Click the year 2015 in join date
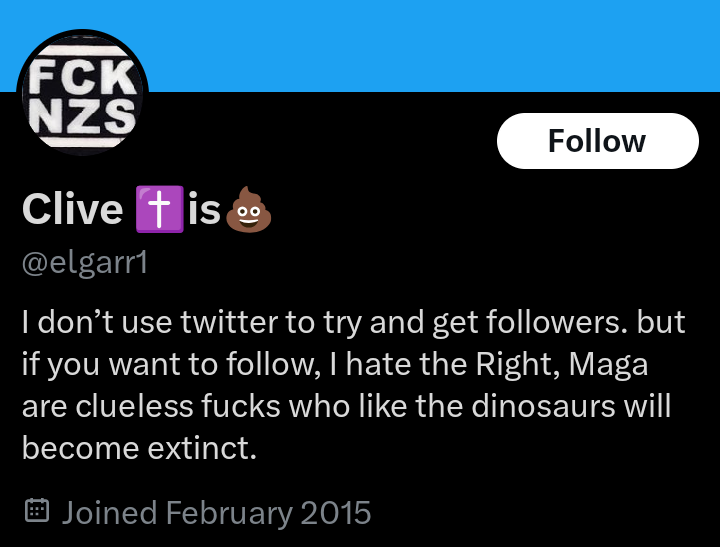 click(336, 512)
